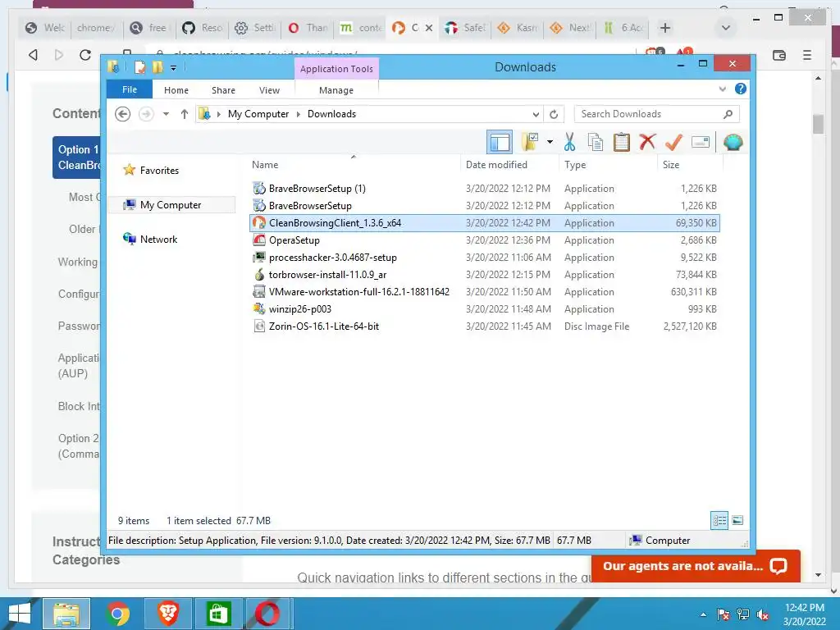The width and height of the screenshot is (840, 630).
Task: Select the OperaSetup file
Action: tap(485, 240)
